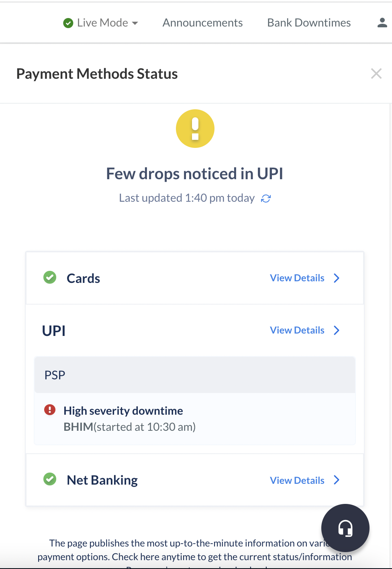This screenshot has width=392, height=569.
Task: Click the yellow warning exclamation icon
Action: tap(195, 129)
